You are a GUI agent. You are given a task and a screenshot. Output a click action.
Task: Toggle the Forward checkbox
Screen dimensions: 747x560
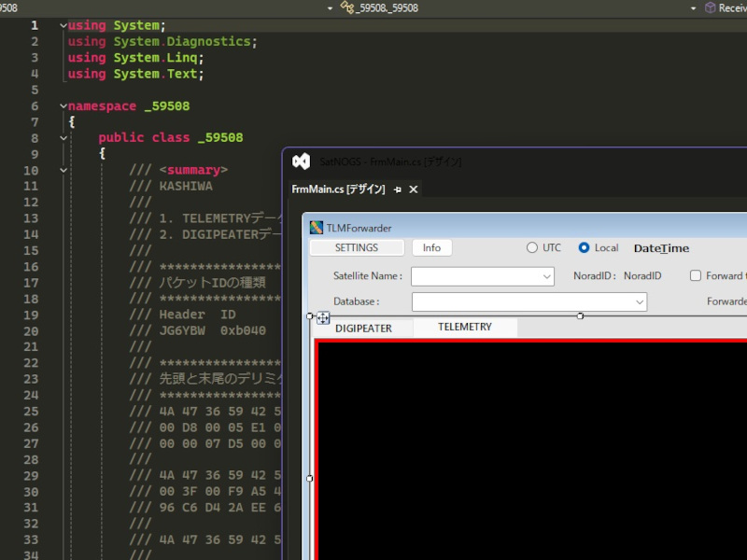pyautogui.click(x=696, y=275)
